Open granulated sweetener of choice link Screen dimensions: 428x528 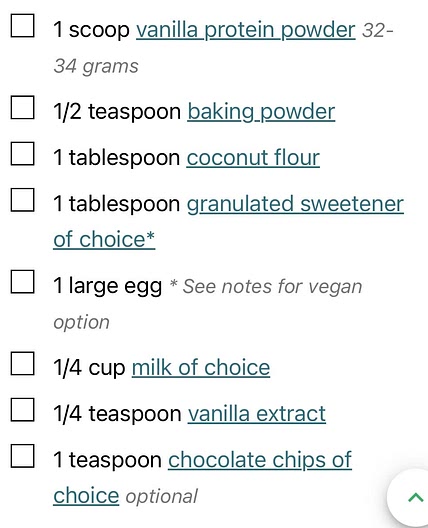tap(228, 222)
